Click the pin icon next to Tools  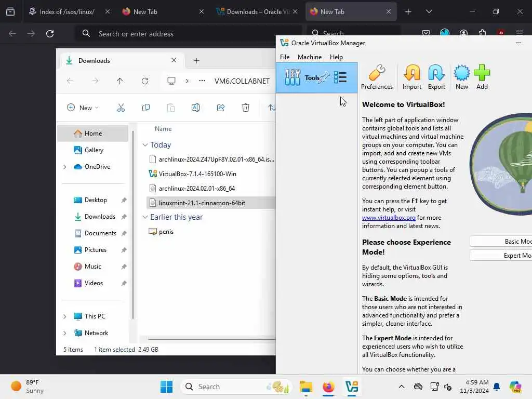(x=324, y=77)
